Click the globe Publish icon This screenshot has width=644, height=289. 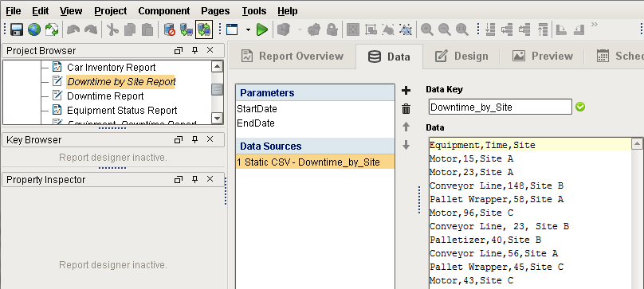click(x=34, y=29)
